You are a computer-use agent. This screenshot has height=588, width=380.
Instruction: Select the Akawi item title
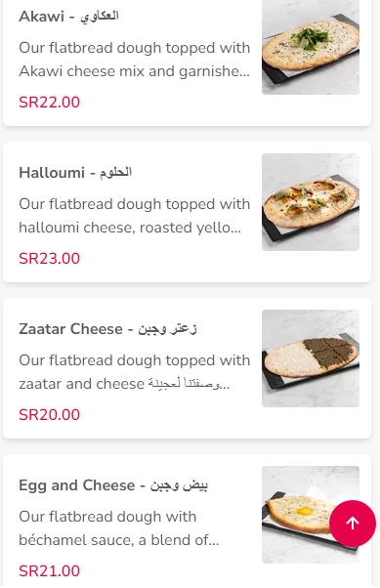[68, 17]
